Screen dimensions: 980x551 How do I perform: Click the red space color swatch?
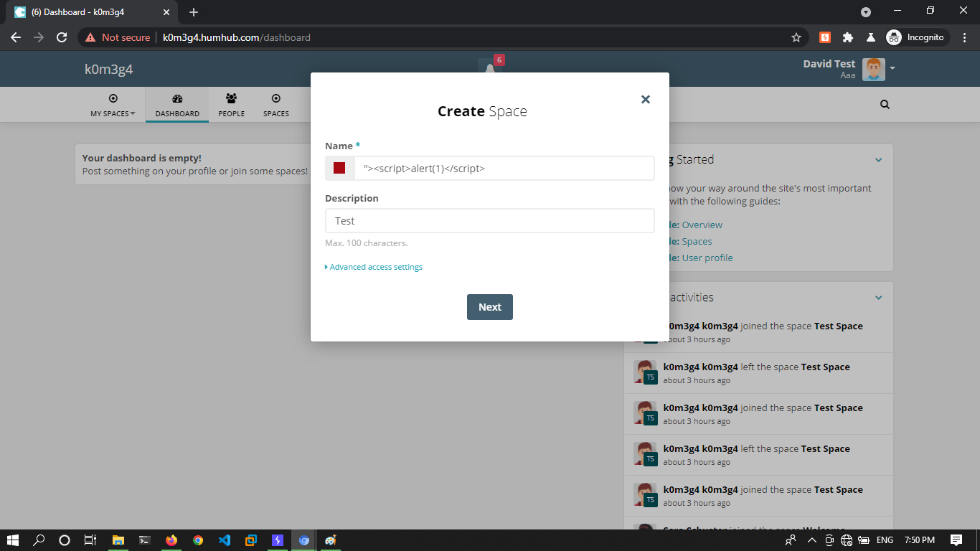coord(339,168)
